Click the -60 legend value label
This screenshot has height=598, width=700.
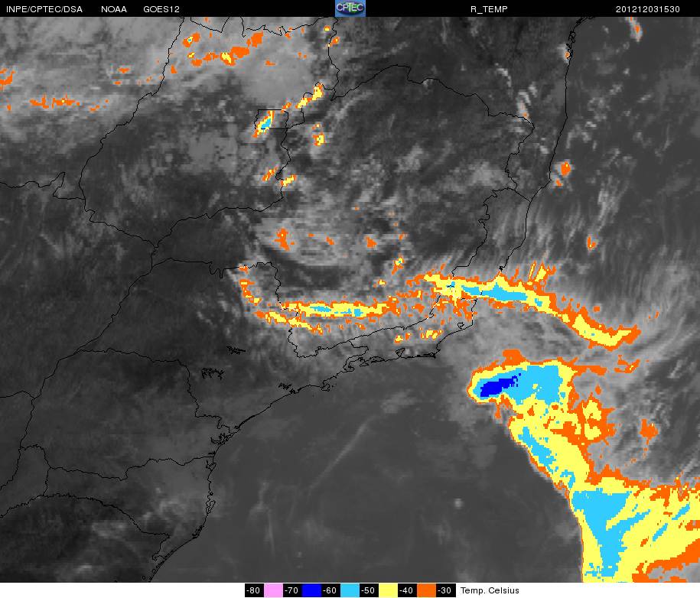pos(330,590)
